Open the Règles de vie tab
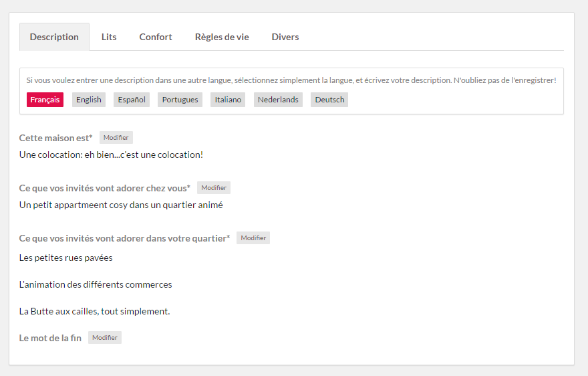This screenshot has height=376, width=588. 222,37
